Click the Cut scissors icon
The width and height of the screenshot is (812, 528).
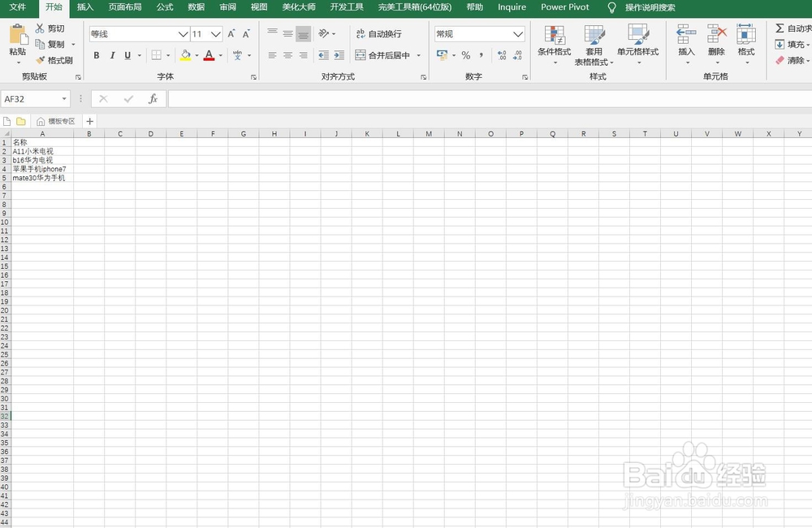[x=40, y=28]
